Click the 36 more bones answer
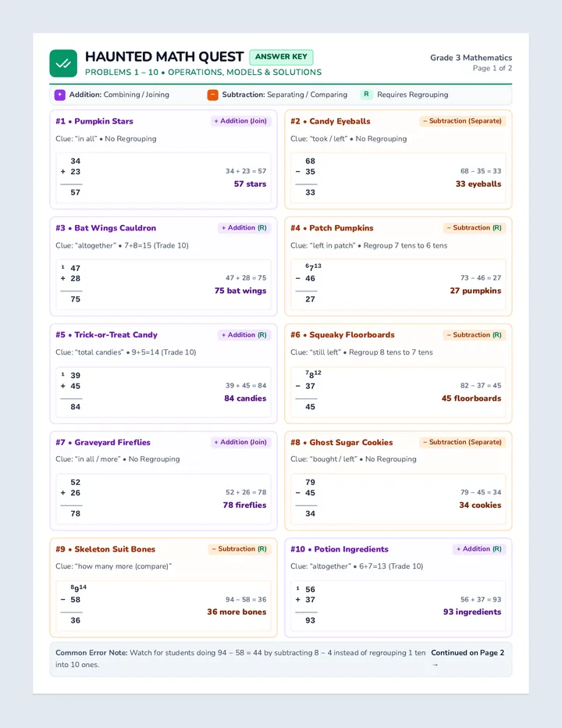 point(237,612)
